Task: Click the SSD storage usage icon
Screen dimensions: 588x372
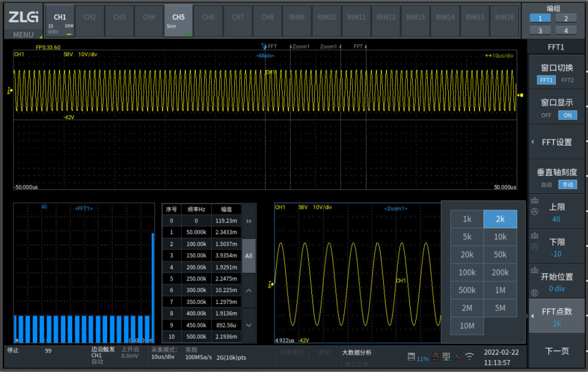Action: coord(412,357)
